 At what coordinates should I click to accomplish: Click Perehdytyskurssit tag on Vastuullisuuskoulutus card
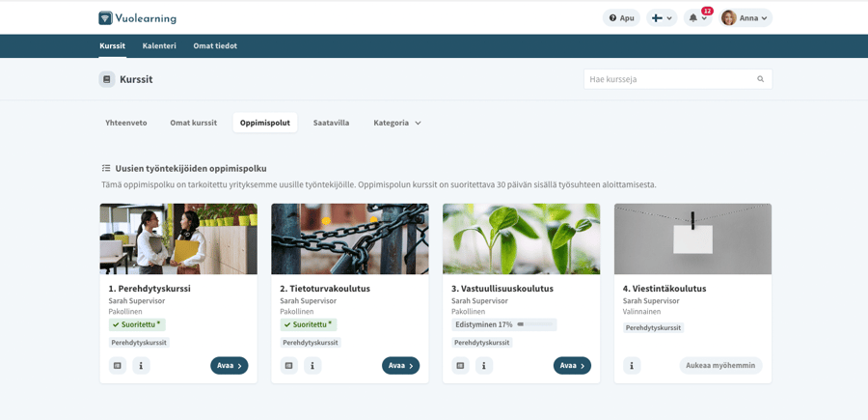(482, 343)
